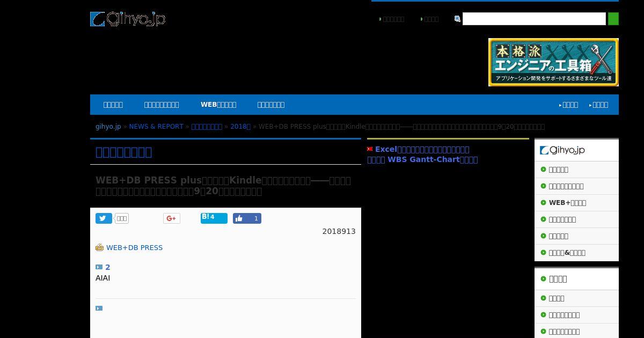Click the tweet count bubble next to Twitter button
Viewport: 644px width, 338px height.
coord(122,218)
